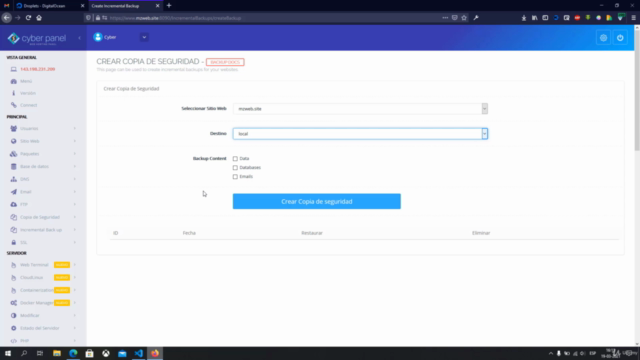Click the Versión info icon
Screen dimensions: 640x360
13,93
